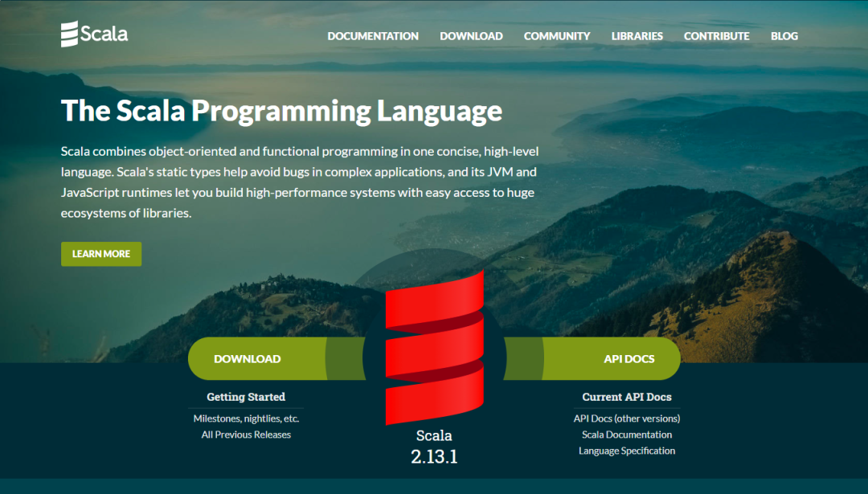
Task: Open the DOWNLOAD navigation link
Action: tap(471, 36)
